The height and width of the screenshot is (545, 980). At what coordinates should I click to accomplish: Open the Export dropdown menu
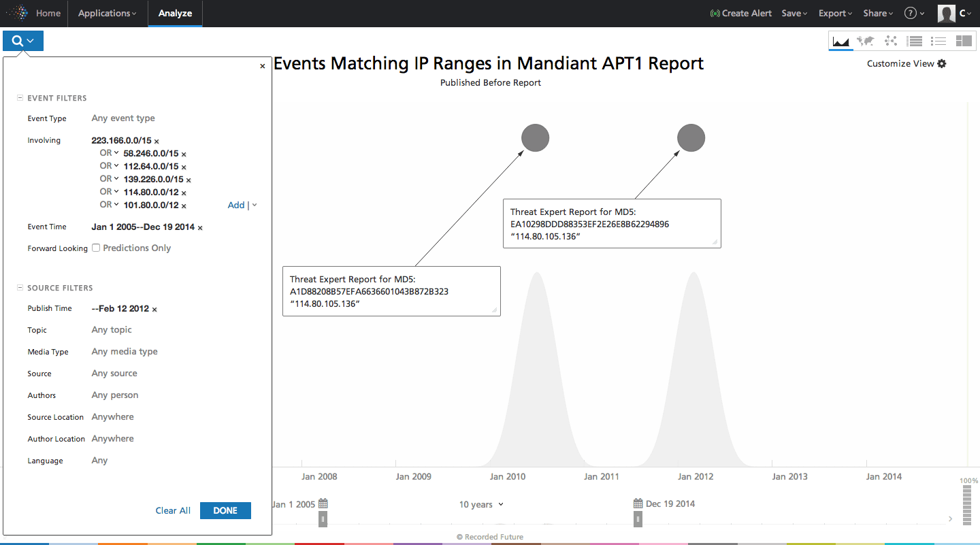(x=836, y=13)
